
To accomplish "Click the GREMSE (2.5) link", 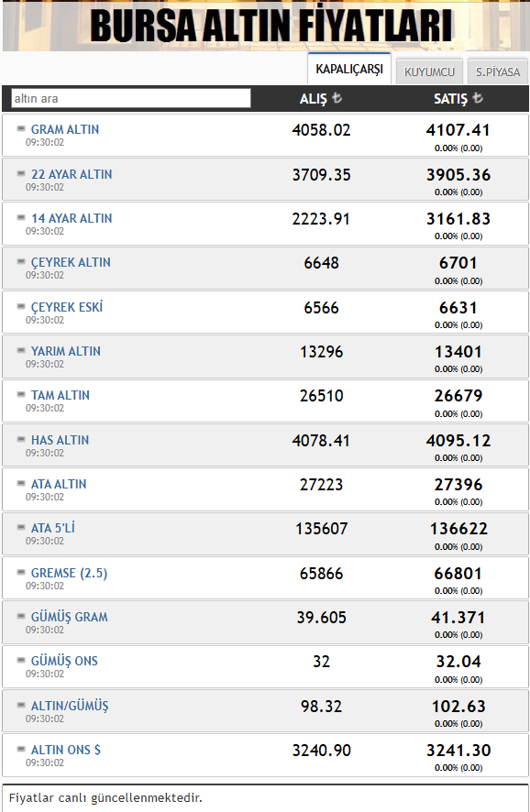I will [x=69, y=574].
